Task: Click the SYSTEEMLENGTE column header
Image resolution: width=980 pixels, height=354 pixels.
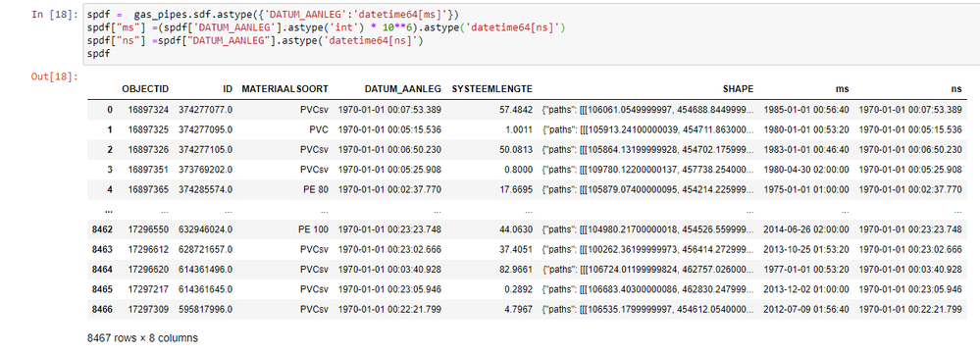Action: [x=491, y=88]
